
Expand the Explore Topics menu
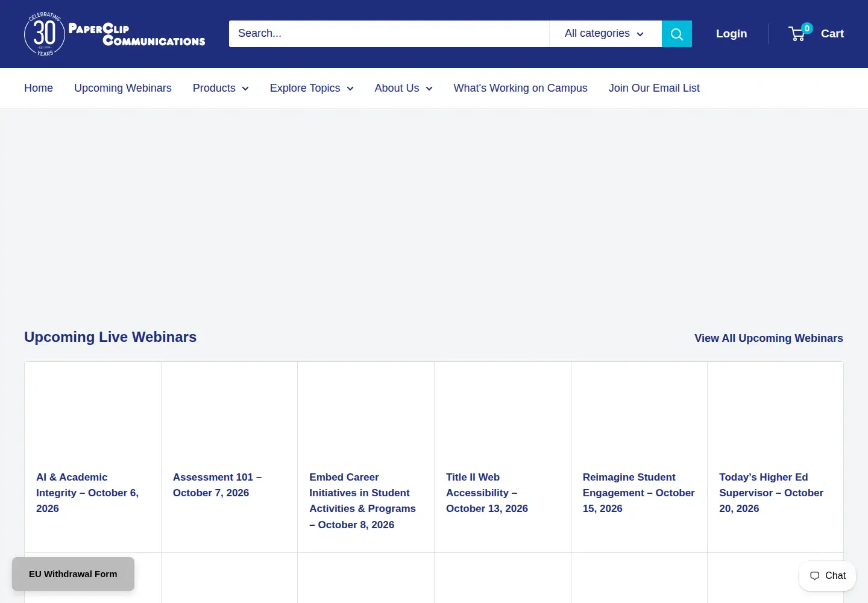(312, 88)
